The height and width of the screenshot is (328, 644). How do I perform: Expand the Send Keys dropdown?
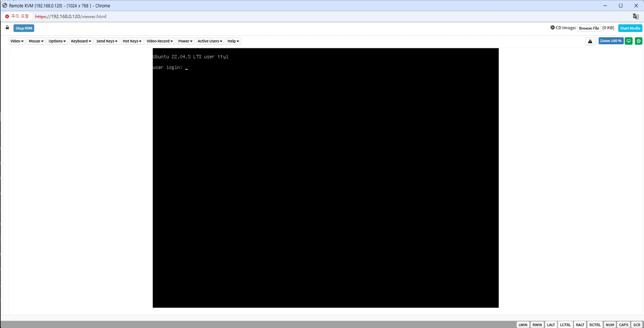[x=107, y=41]
